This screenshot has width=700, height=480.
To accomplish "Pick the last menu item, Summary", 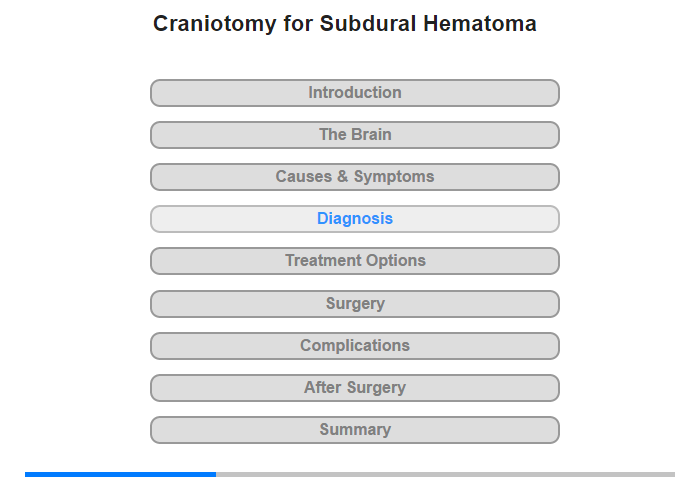I will click(354, 430).
